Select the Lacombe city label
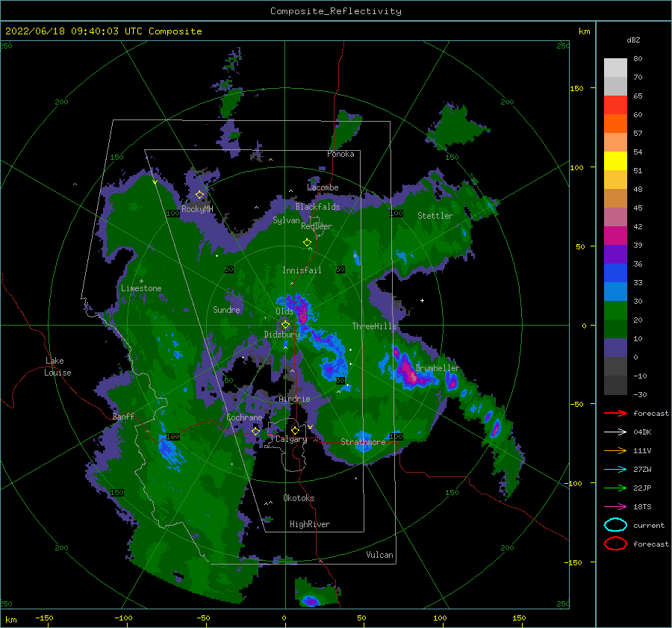 323,187
